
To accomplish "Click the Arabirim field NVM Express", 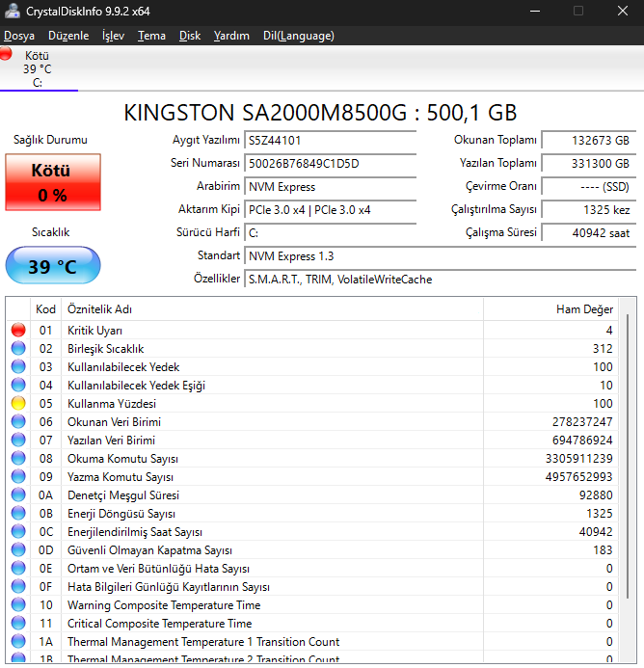I will tap(331, 187).
